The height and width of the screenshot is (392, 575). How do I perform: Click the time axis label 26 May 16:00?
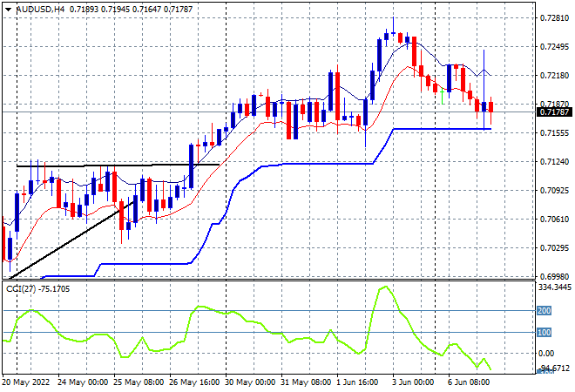pyautogui.click(x=194, y=382)
